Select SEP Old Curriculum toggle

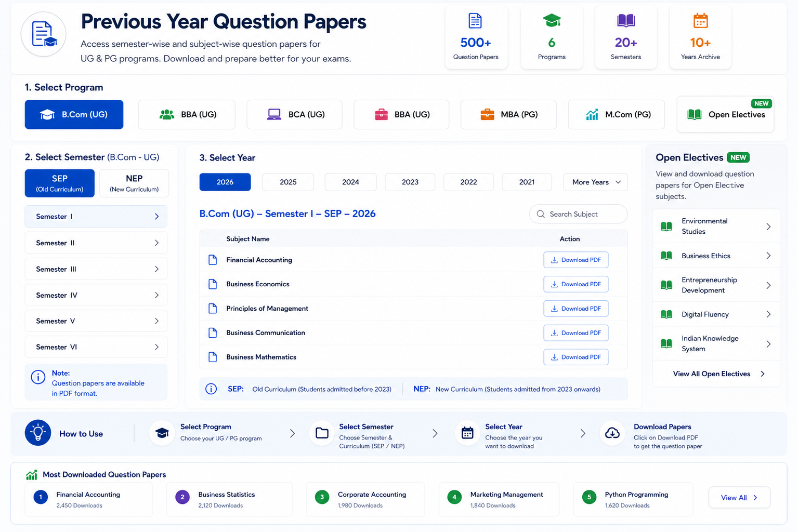pyautogui.click(x=60, y=183)
